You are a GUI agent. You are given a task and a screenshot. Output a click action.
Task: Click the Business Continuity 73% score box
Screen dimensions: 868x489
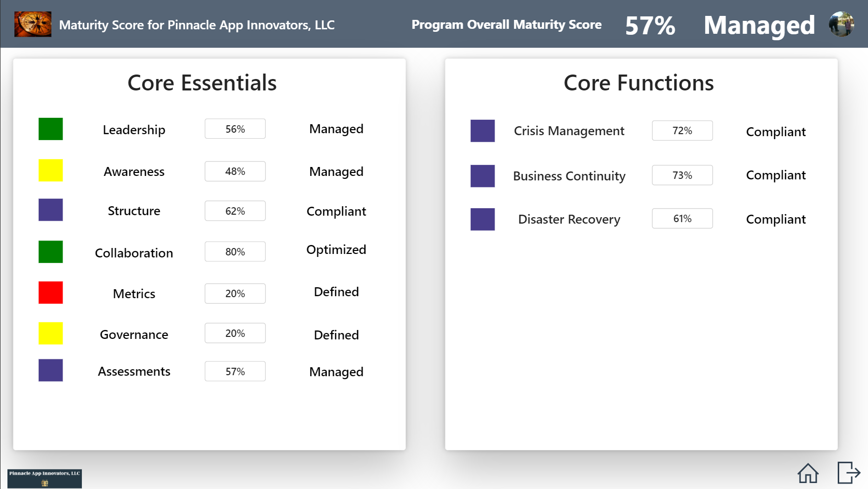(x=682, y=175)
